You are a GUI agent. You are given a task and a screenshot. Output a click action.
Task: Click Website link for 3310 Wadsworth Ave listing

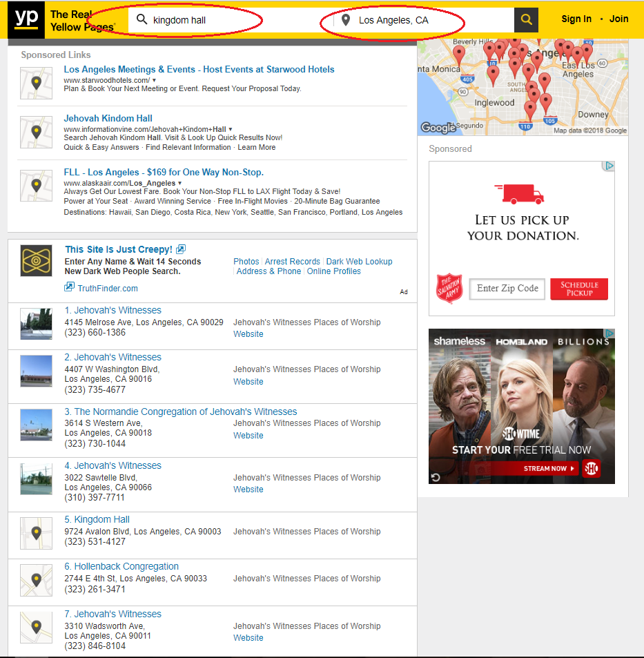(248, 638)
